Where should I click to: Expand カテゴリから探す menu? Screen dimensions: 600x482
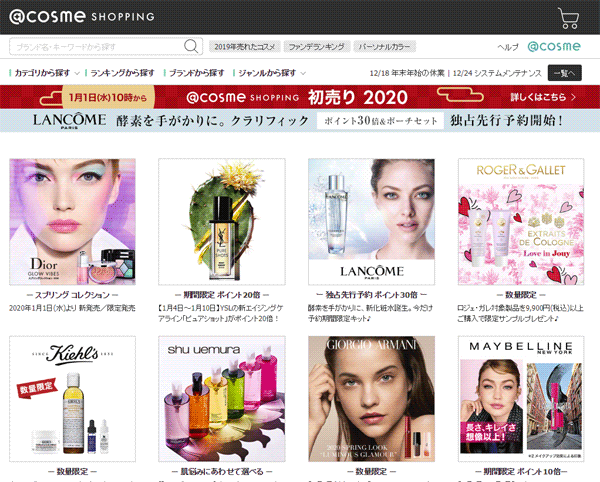click(x=44, y=73)
